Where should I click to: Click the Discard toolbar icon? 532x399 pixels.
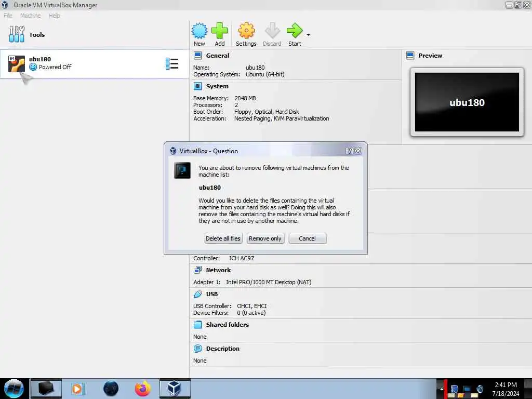272,31
